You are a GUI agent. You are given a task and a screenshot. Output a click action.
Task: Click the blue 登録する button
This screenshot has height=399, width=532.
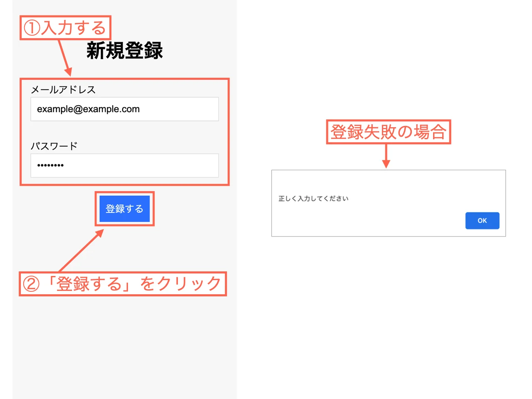(x=124, y=209)
